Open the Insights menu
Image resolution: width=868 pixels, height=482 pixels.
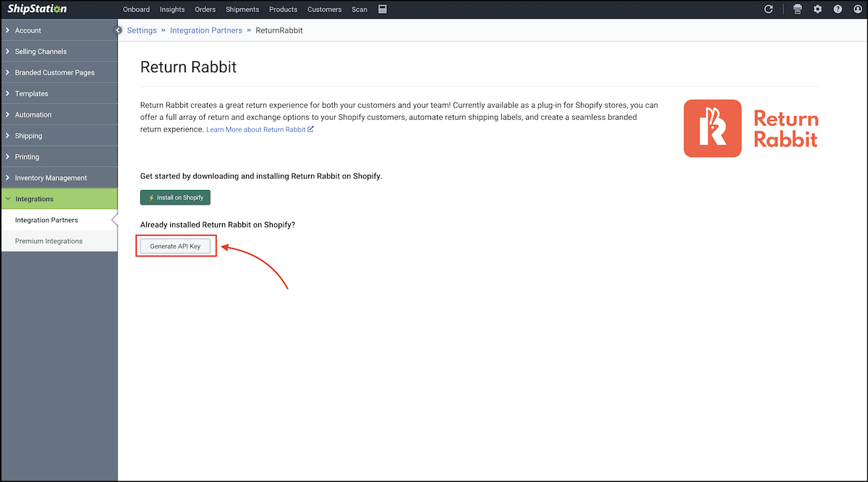[x=171, y=9]
